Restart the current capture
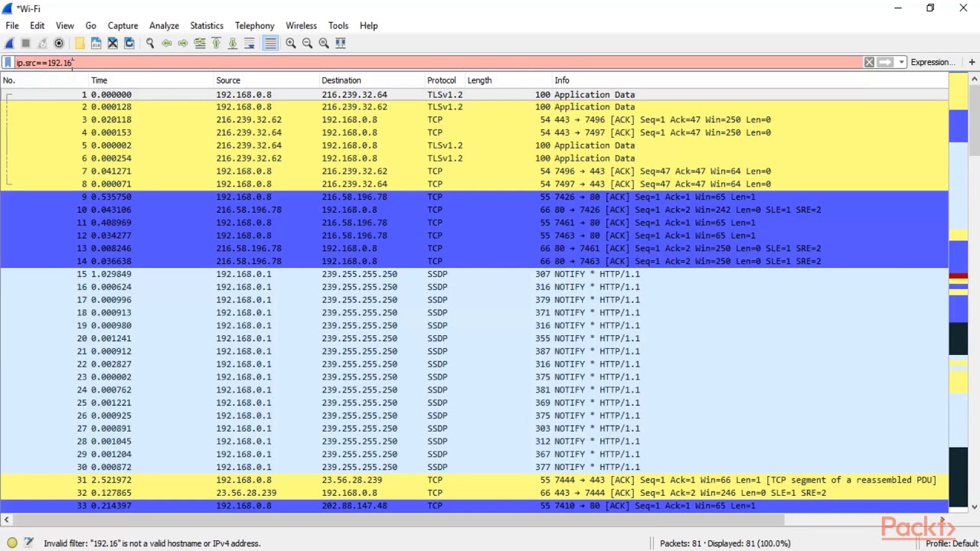 [42, 44]
